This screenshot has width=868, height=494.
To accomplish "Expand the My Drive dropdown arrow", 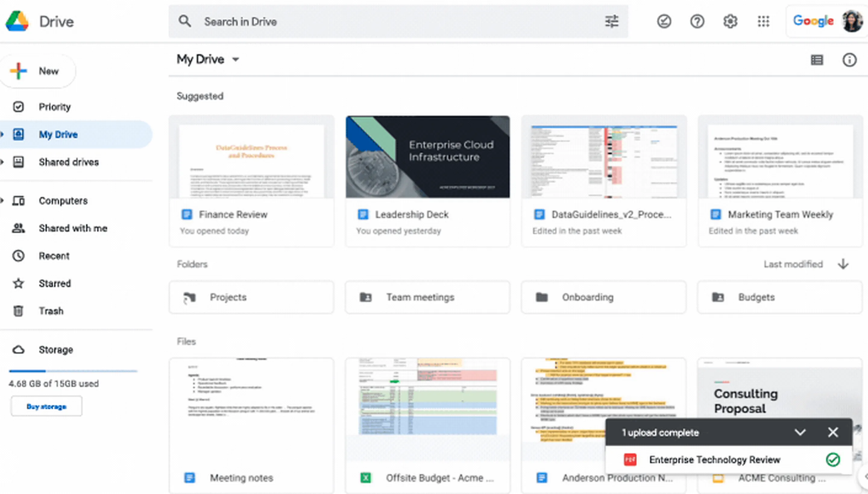I will 236,60.
